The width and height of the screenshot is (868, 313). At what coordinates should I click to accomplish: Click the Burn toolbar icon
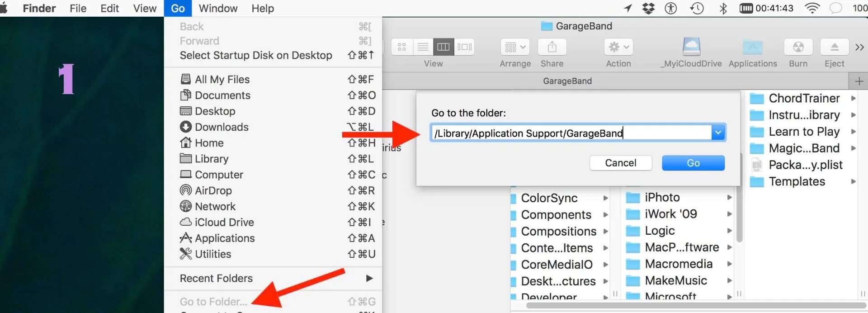tap(798, 47)
